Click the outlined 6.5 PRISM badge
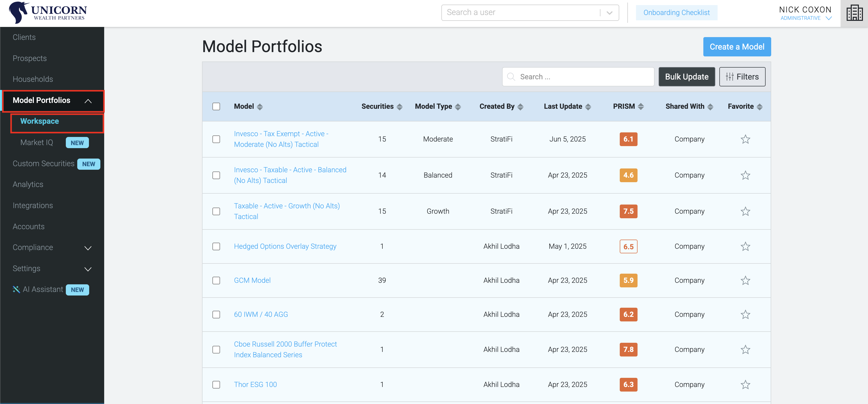Screen dimensions: 868x404 click(x=628, y=246)
